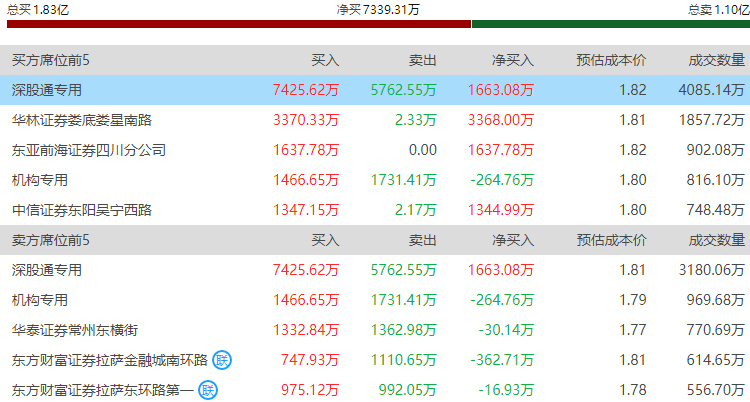Image resolution: width=750 pixels, height=402 pixels.
Task: Click the 747.93万 buy amount
Action: point(310,360)
